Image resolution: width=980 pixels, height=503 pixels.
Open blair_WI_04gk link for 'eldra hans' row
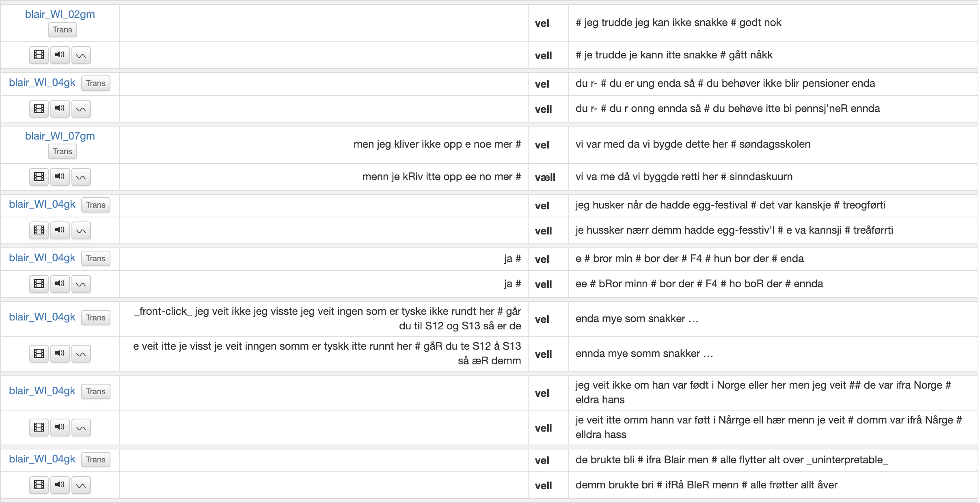tap(42, 391)
